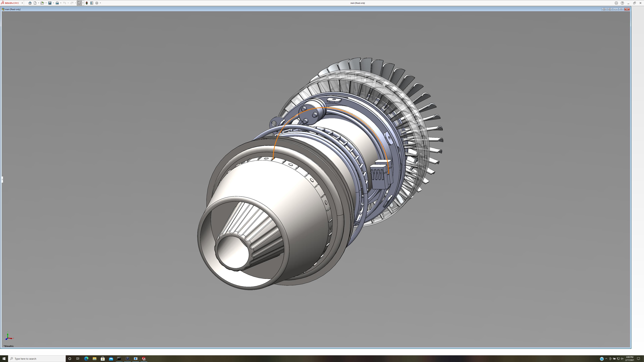Click the Print icon
644x362 pixels.
[57, 3]
